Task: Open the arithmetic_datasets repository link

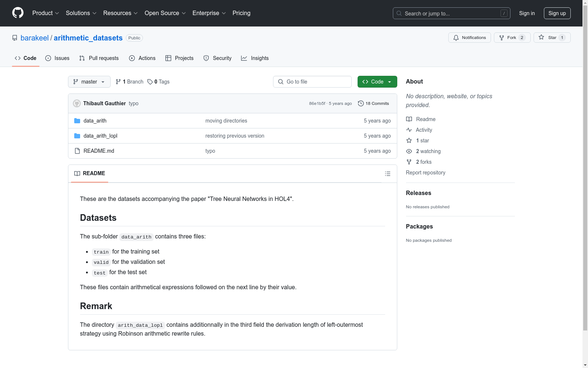Action: [x=88, y=38]
